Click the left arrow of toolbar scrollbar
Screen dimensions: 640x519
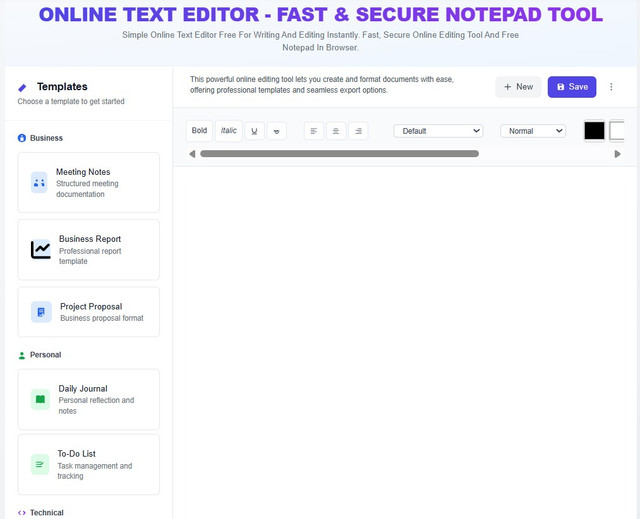click(192, 154)
